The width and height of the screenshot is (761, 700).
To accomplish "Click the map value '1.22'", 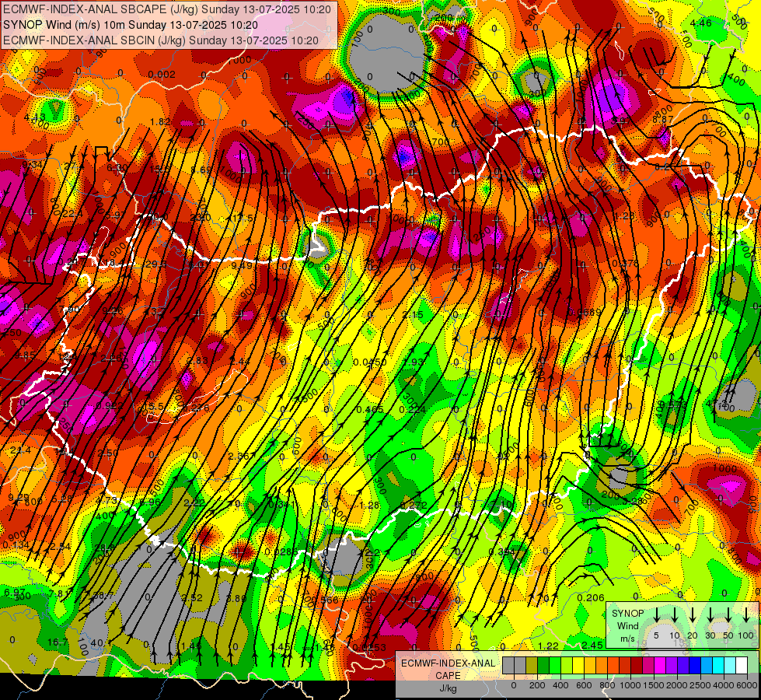I will [549, 646].
